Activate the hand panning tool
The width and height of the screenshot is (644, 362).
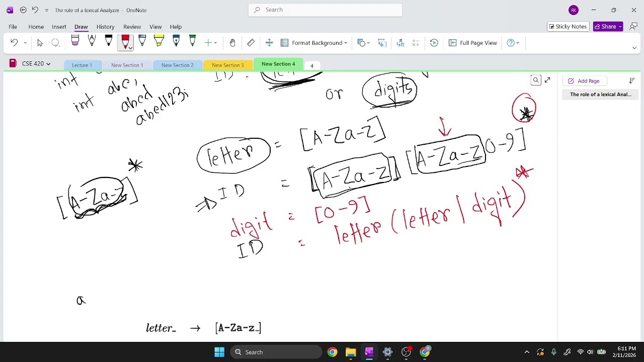[x=232, y=43]
